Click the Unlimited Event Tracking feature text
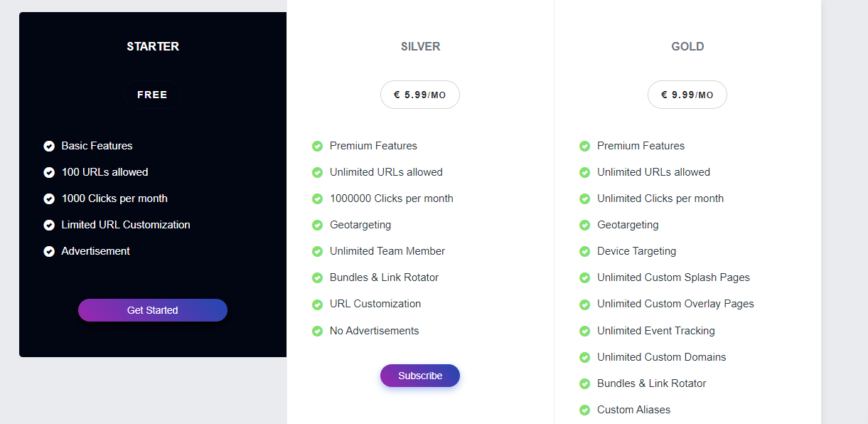The image size is (868, 424). pyautogui.click(x=655, y=331)
